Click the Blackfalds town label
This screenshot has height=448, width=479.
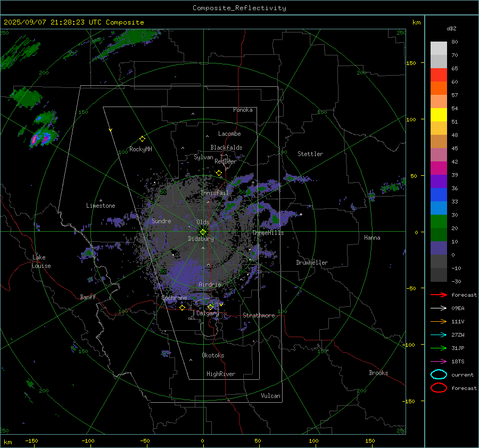click(226, 148)
